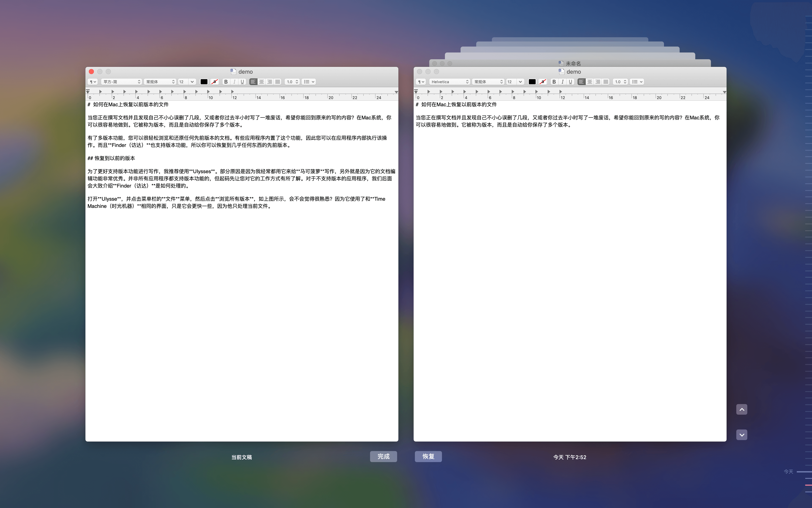Align text right in the version window
Viewport: 812px width, 508px height.
pos(598,82)
